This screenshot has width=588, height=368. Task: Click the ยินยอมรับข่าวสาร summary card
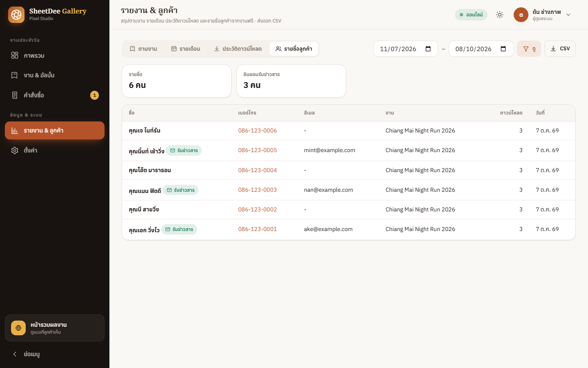[291, 81]
